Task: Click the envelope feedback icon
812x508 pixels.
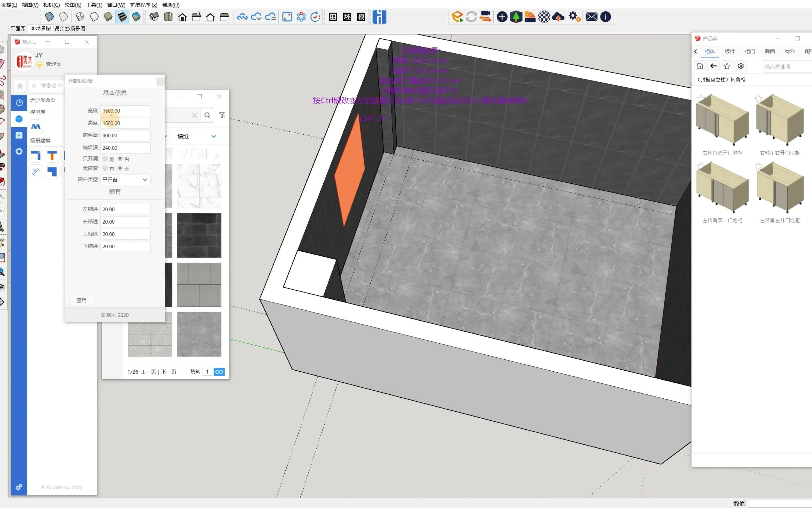Action: pyautogui.click(x=591, y=16)
